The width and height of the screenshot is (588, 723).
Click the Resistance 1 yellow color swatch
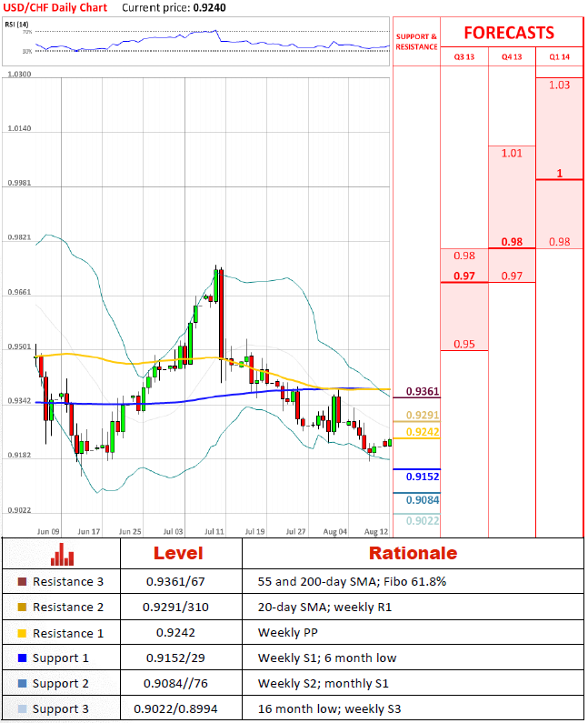22,633
